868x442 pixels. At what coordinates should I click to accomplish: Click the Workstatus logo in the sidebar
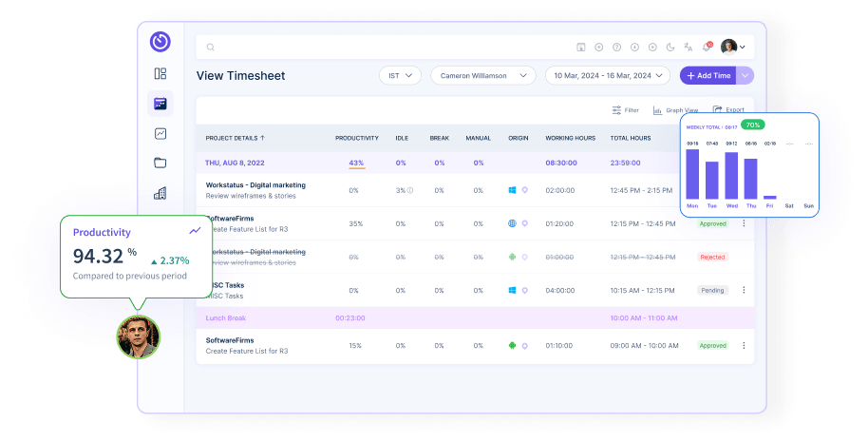click(x=160, y=42)
